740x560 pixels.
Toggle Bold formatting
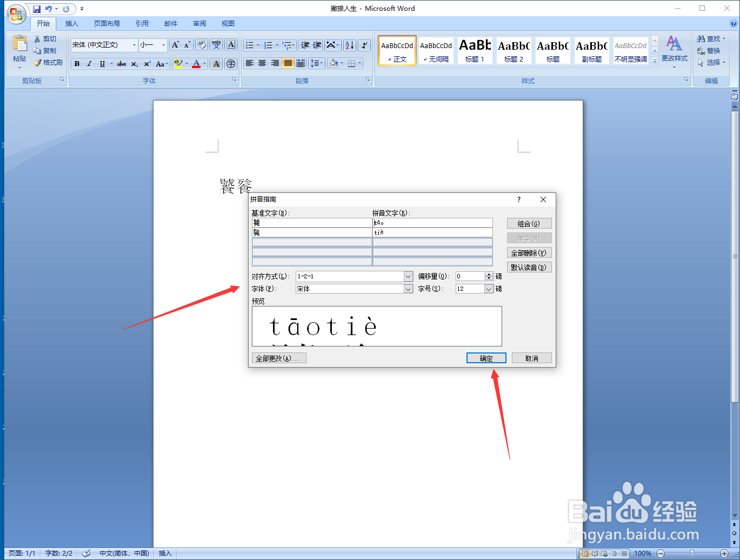(77, 64)
